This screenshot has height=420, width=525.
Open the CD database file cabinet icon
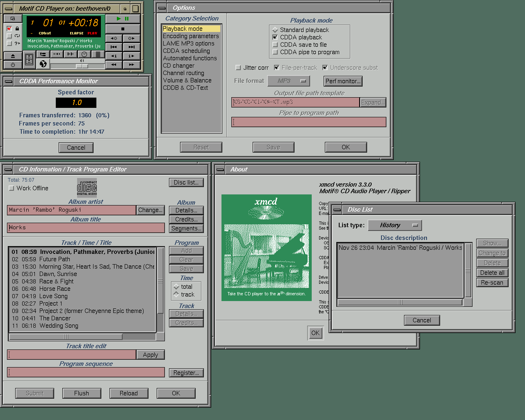[29, 60]
